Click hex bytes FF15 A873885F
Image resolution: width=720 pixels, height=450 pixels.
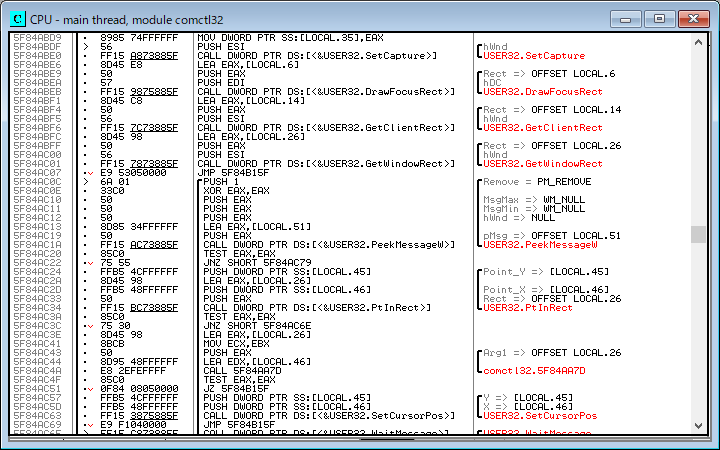click(139, 56)
